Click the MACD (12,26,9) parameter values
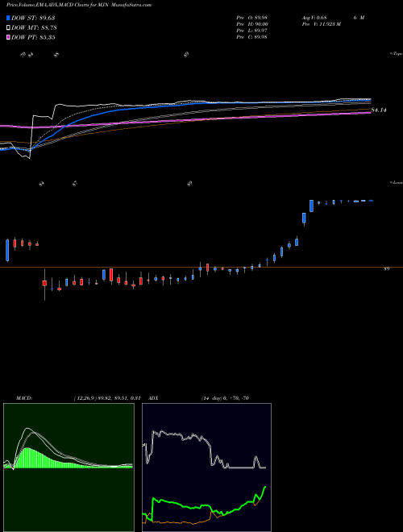Screen dimensions: 403x532 click(107, 398)
